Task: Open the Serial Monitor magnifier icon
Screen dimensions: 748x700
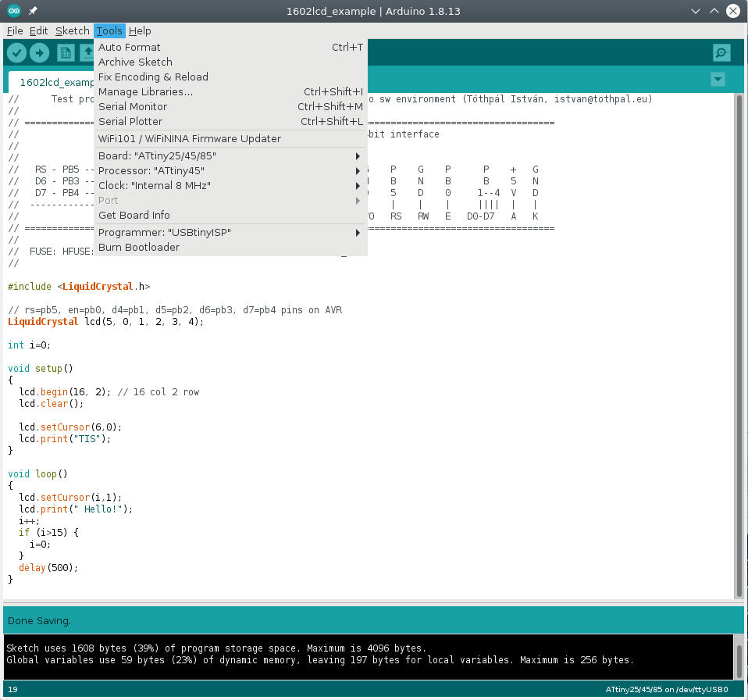Action: [x=721, y=52]
